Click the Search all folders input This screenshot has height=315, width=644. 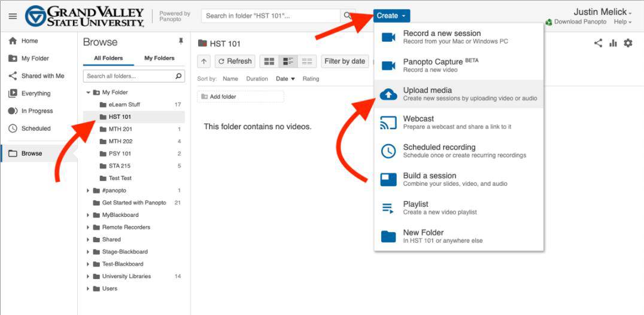point(129,77)
